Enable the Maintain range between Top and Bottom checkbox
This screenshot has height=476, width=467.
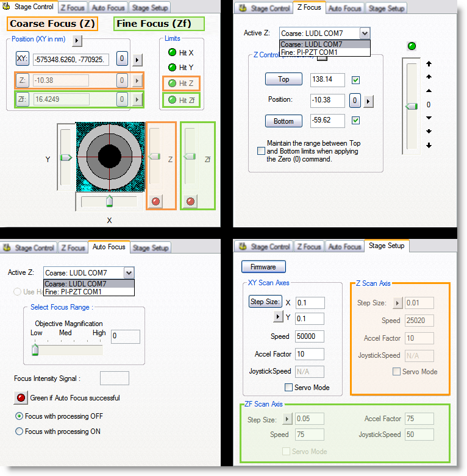point(261,151)
